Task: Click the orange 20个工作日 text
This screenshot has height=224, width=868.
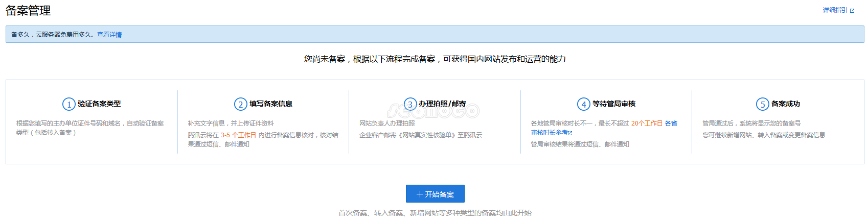Action: (x=647, y=123)
